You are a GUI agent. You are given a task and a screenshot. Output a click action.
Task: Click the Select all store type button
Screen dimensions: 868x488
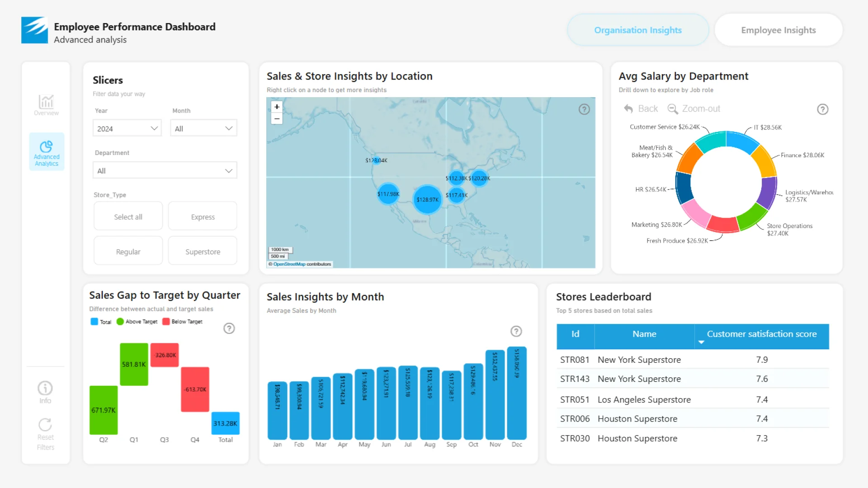pyautogui.click(x=128, y=217)
